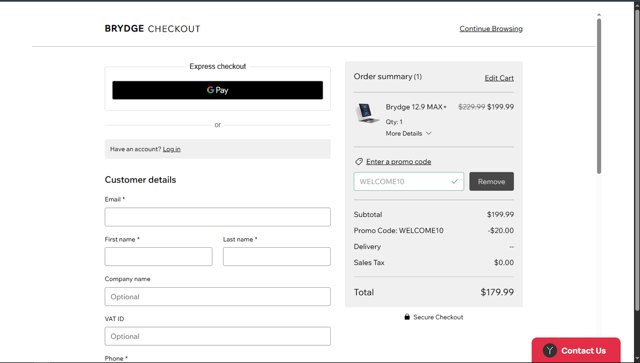Viewport: 640px width, 363px height.
Task: Open the Continue Browsing link
Action: click(491, 29)
